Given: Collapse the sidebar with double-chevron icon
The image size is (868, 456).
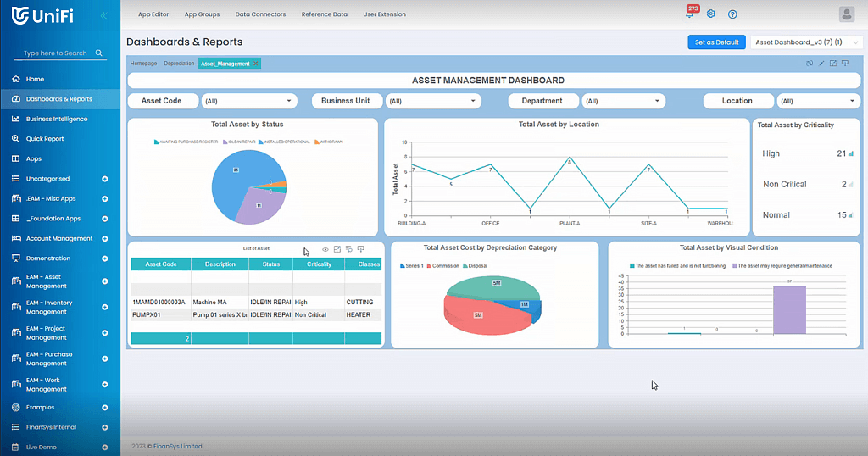Looking at the screenshot, I should point(103,15).
